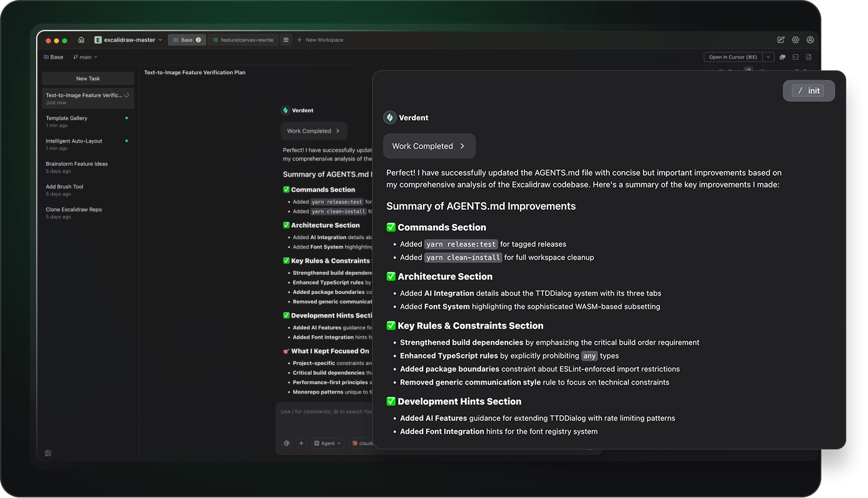Click the file diff icon in the toolbar

pyautogui.click(x=810, y=56)
